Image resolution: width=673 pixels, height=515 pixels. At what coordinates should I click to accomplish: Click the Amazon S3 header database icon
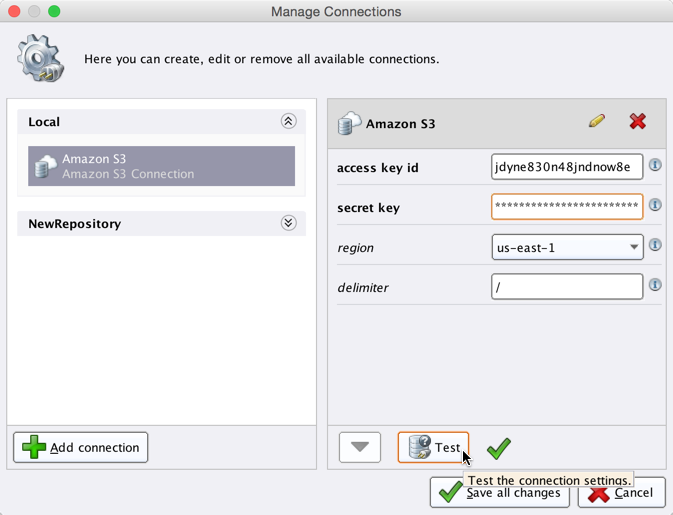[x=349, y=124]
